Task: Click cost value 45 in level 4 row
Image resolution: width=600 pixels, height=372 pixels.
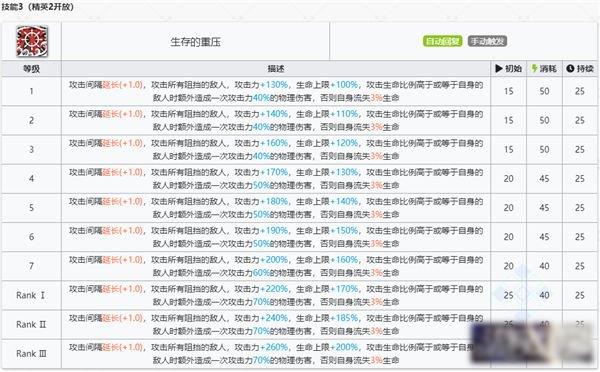Action: [x=544, y=178]
